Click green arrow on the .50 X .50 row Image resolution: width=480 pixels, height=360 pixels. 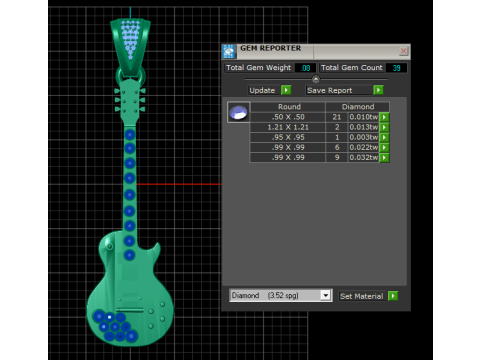click(384, 117)
